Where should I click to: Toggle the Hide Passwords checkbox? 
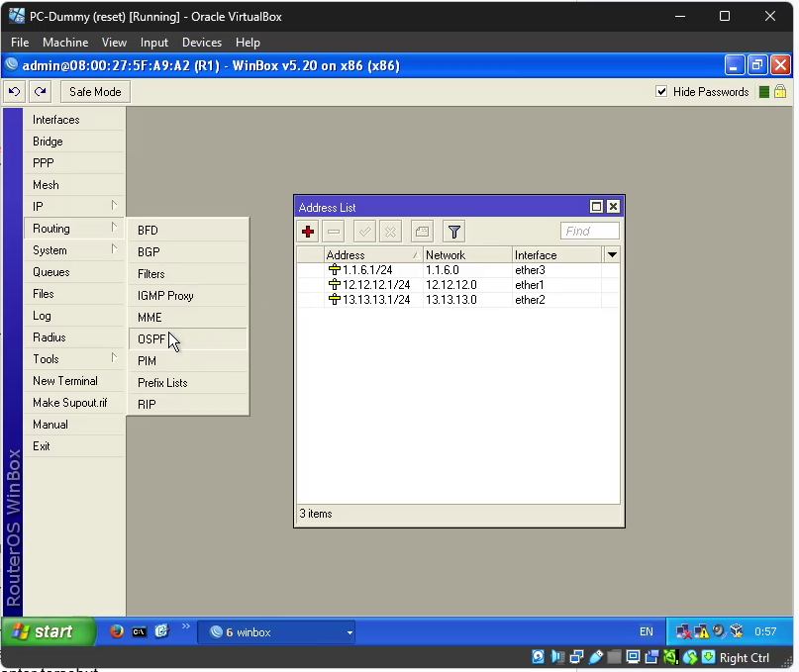point(661,92)
